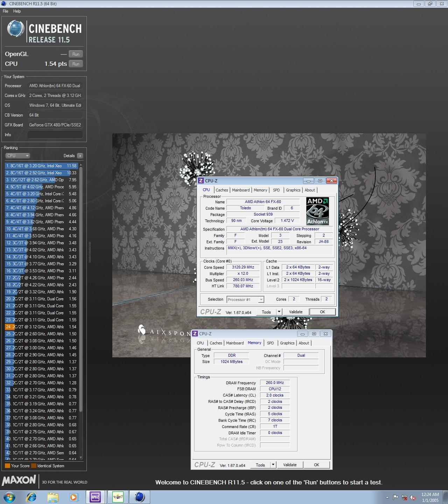Switch to About tab in upper CPU-Z window
The height and width of the screenshot is (504, 448).
[310, 190]
